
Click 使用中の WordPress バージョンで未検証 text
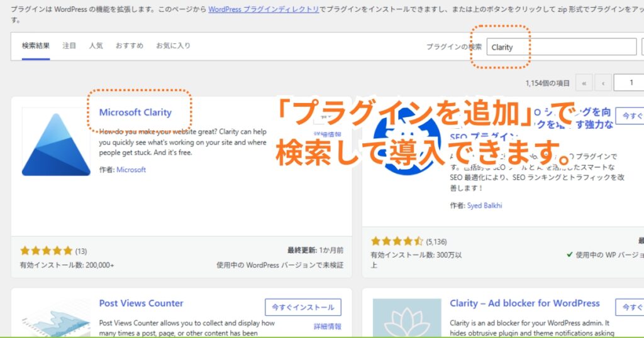point(280,265)
